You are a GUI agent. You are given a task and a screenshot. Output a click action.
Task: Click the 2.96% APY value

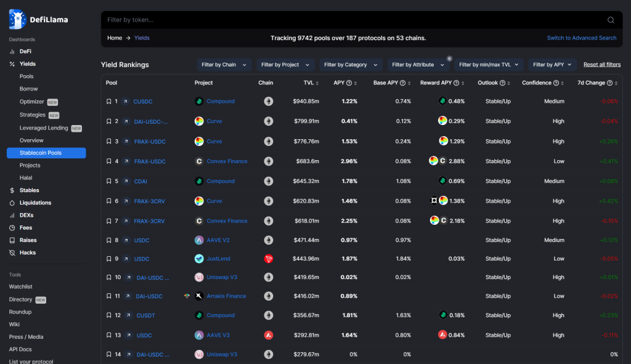pos(349,161)
